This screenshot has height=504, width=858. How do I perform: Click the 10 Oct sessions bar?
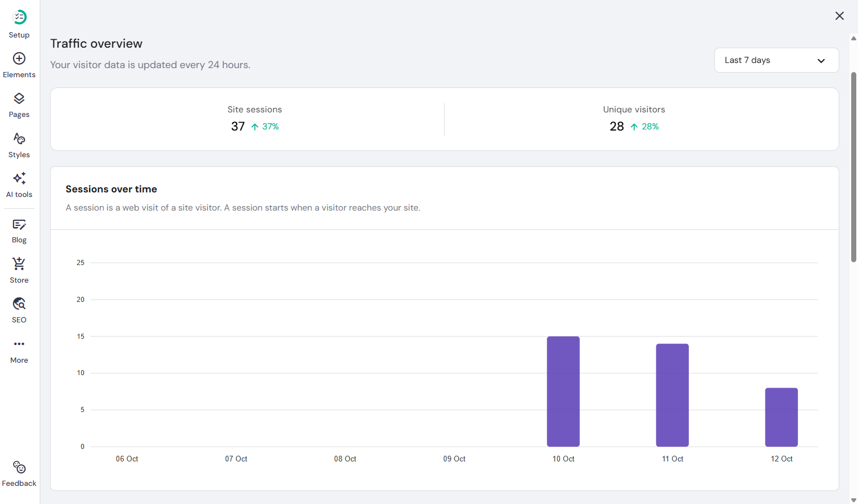[563, 392]
